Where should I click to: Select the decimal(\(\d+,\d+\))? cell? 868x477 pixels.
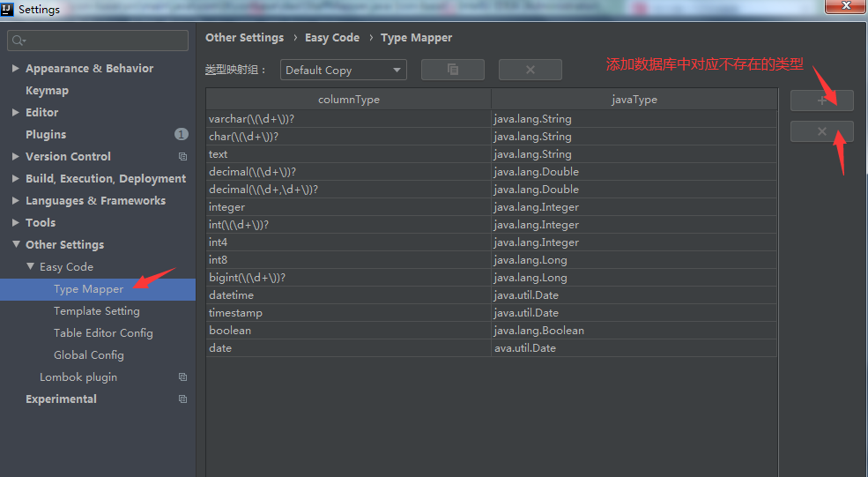click(x=349, y=190)
